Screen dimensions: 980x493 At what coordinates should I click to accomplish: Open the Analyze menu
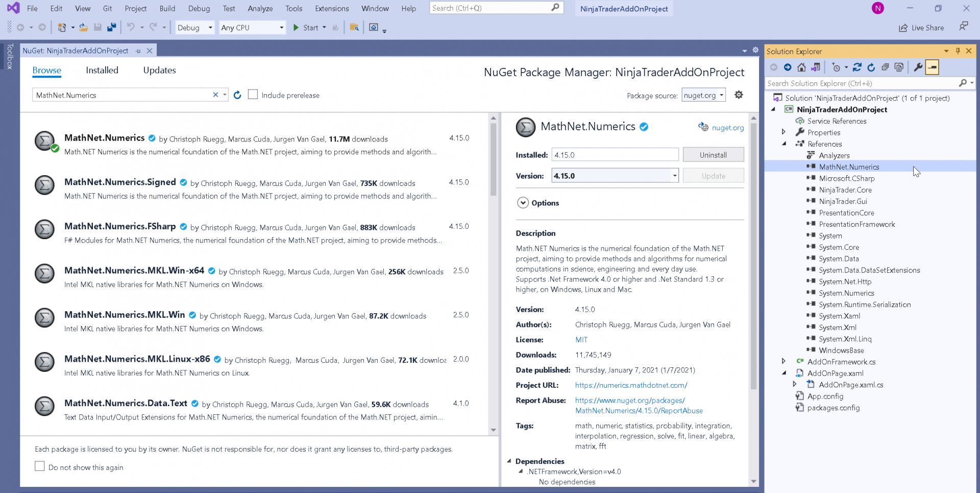coord(260,8)
